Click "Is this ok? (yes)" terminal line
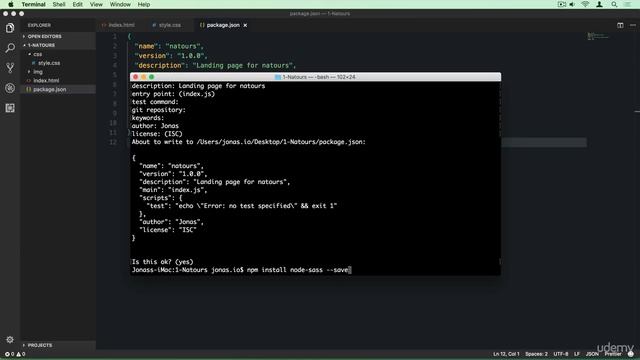This screenshot has height=360, width=640. pyautogui.click(x=162, y=262)
